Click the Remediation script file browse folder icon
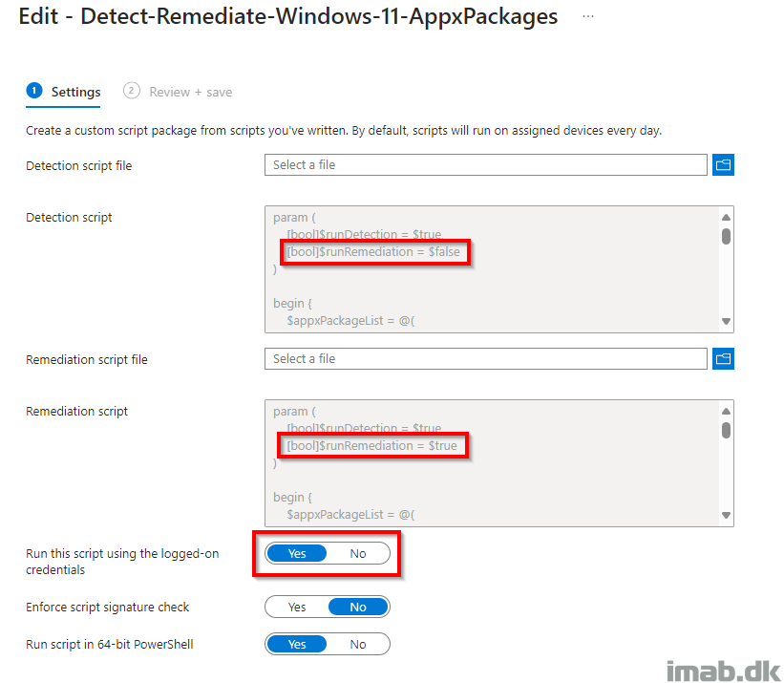The image size is (784, 683). pyautogui.click(x=723, y=358)
